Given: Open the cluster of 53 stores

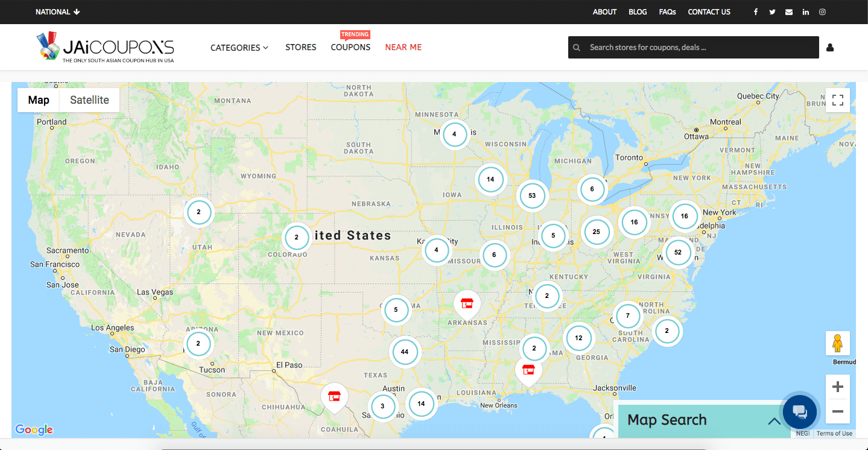Looking at the screenshot, I should coord(532,195).
